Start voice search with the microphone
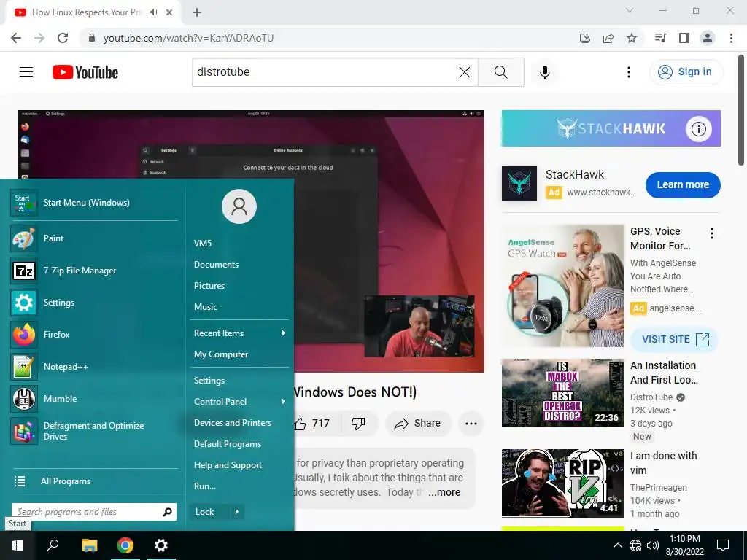This screenshot has width=747, height=560. [x=544, y=72]
